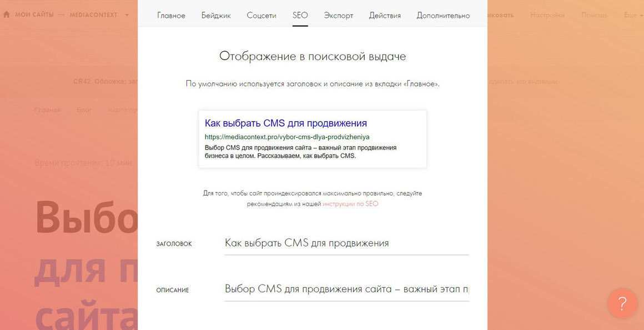Click the Описание text input field

coord(346,289)
